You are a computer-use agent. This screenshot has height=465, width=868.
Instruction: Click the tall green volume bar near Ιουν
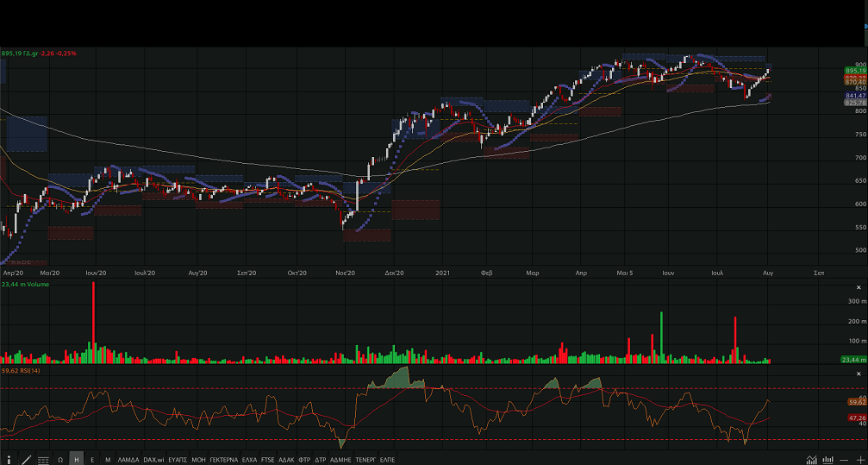(x=661, y=337)
